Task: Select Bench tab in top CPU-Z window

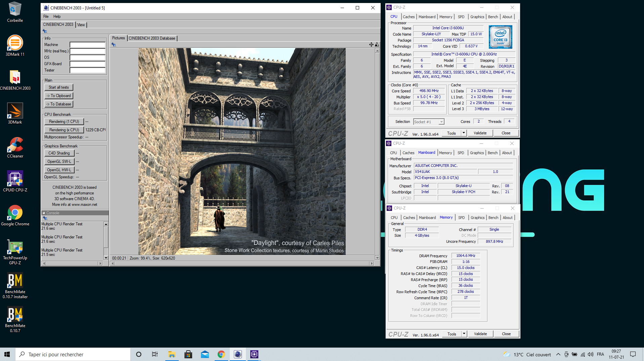Action: [493, 17]
